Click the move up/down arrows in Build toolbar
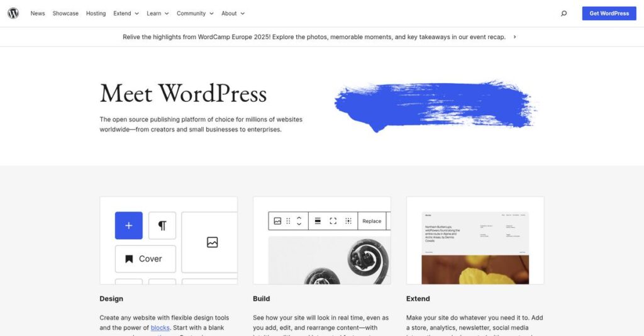The width and height of the screenshot is (644, 336). pos(299,221)
